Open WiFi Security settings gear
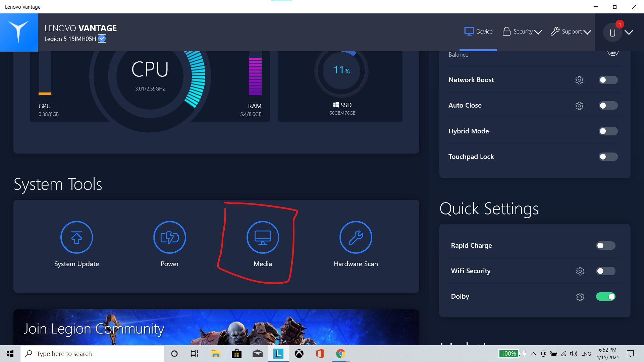The image size is (644, 362). [x=580, y=271]
